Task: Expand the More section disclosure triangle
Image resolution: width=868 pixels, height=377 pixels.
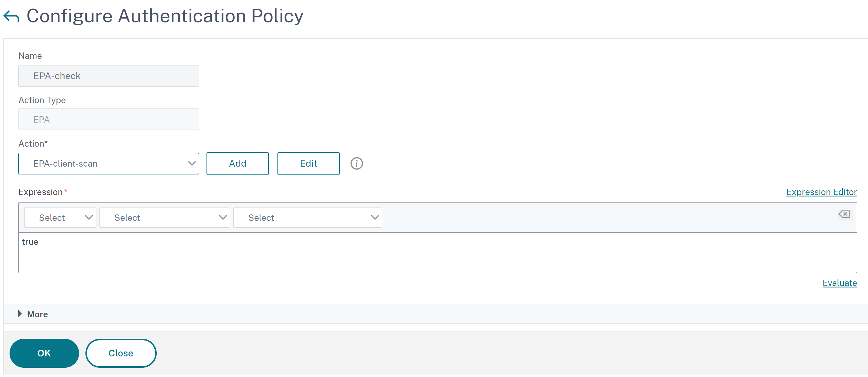Action: point(19,314)
